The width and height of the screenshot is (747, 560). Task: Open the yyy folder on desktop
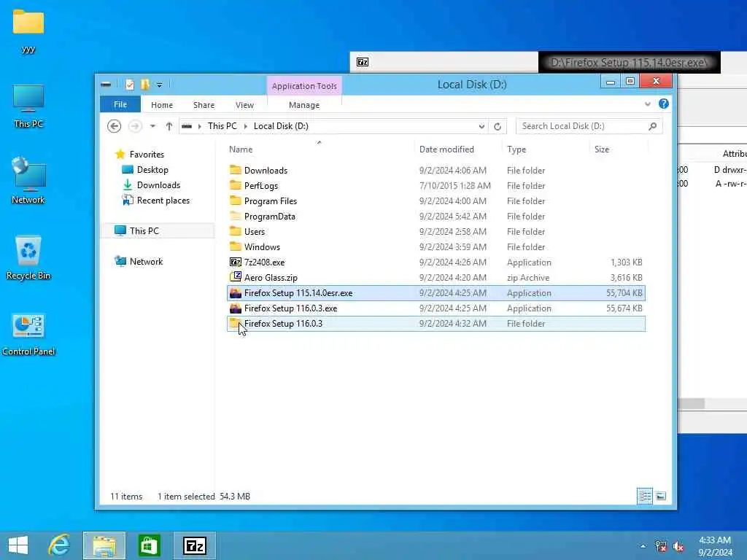28,31
